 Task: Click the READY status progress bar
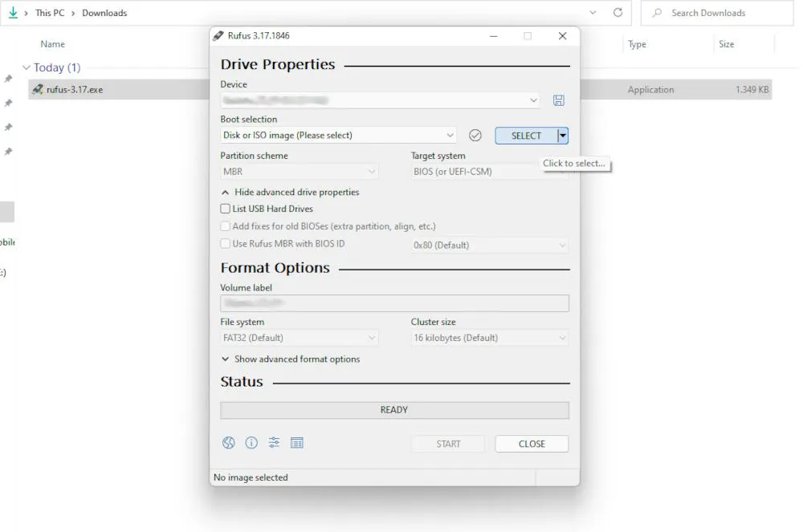pos(394,409)
